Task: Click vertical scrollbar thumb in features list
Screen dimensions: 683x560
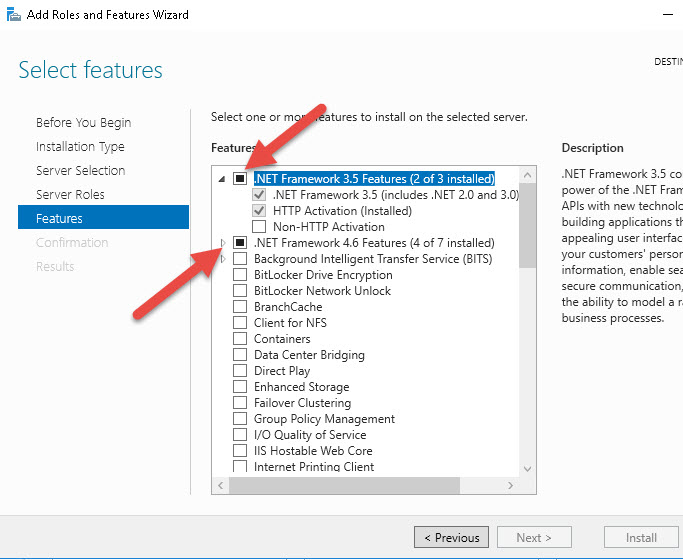Action: click(x=527, y=225)
